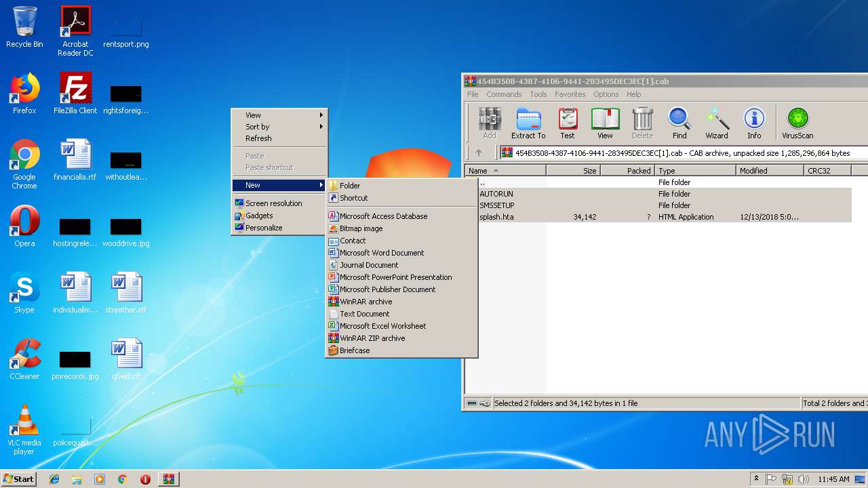
Task: Expand the View submenu in context menu
Action: click(x=279, y=115)
